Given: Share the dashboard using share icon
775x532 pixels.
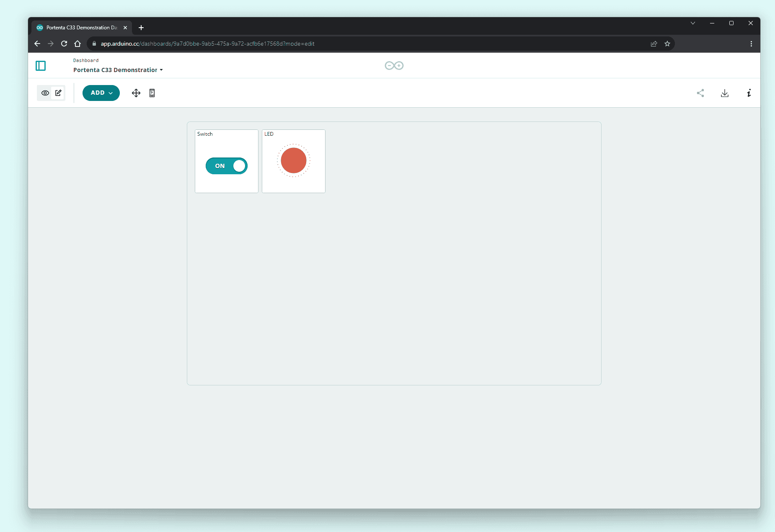Looking at the screenshot, I should [700, 93].
